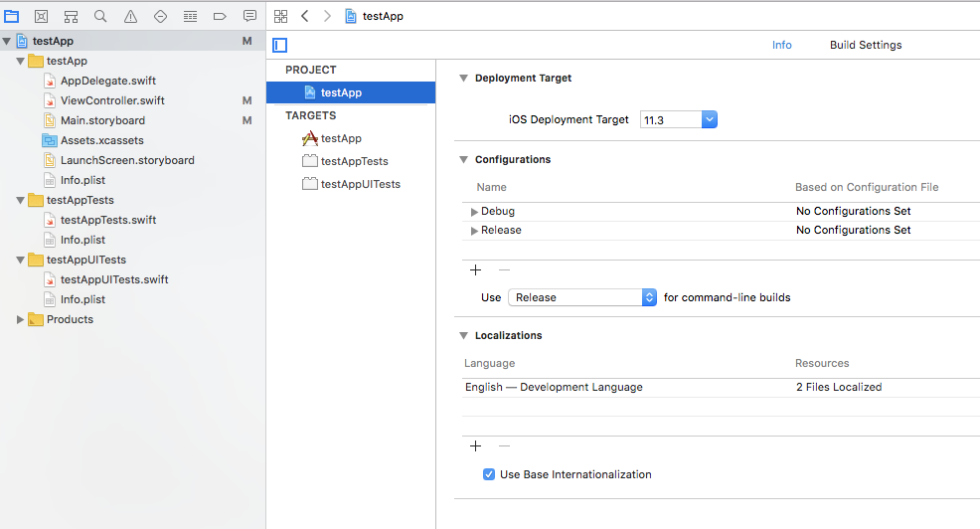Expand the Products folder

coord(21,319)
